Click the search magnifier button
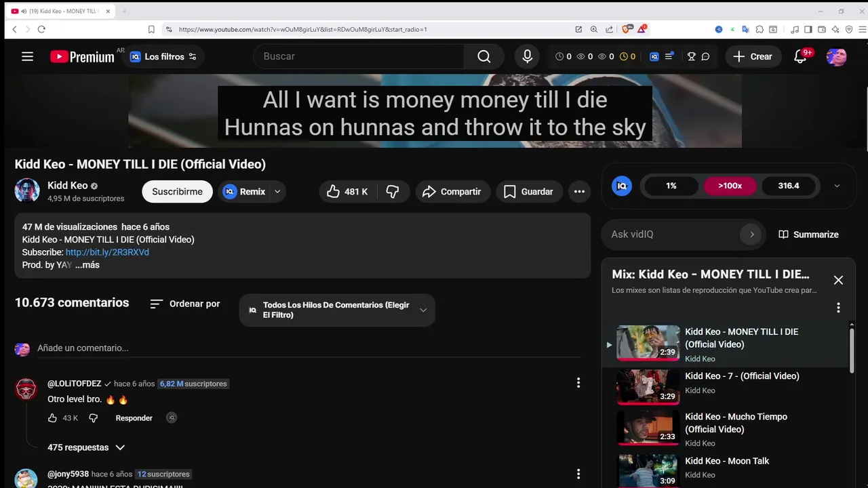 click(484, 57)
